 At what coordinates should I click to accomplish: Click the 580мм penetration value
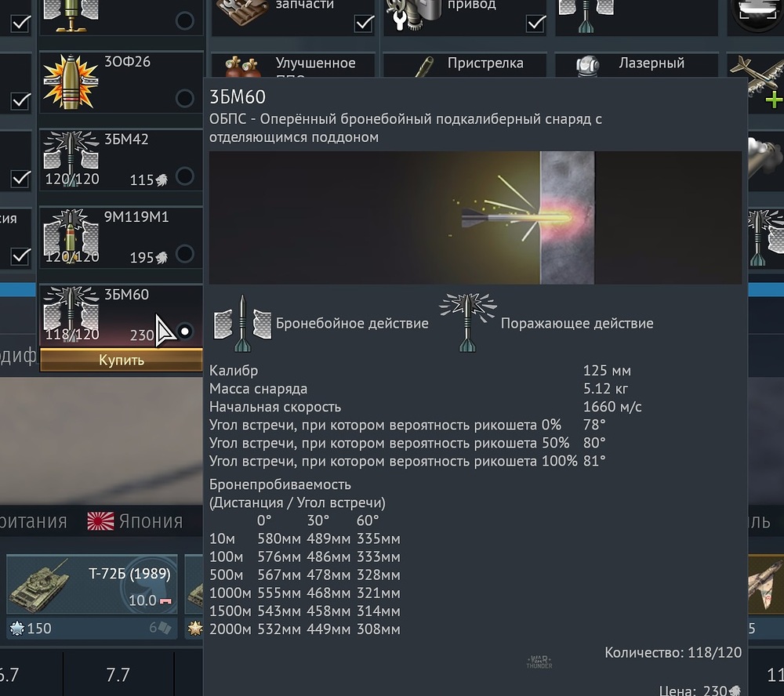279,539
